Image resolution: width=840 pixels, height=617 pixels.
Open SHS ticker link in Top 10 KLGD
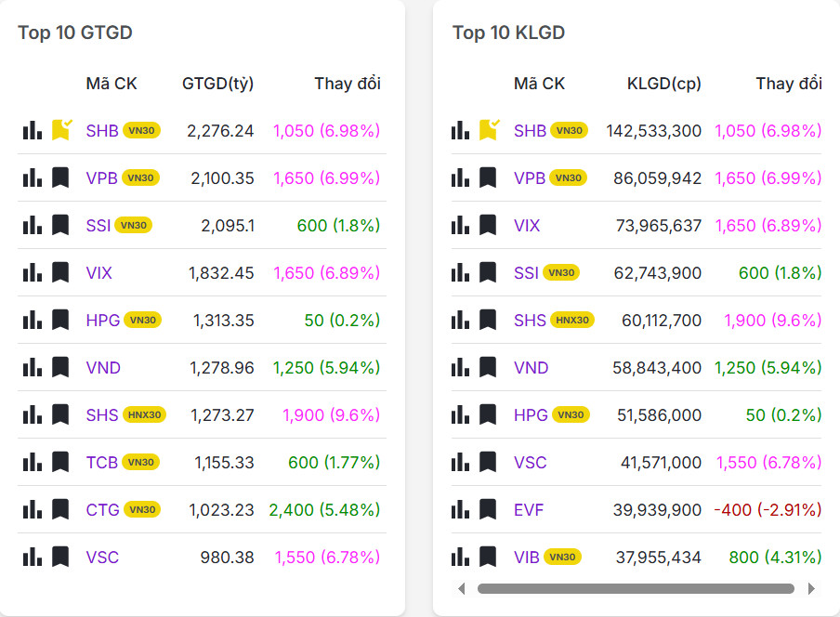coord(530,321)
